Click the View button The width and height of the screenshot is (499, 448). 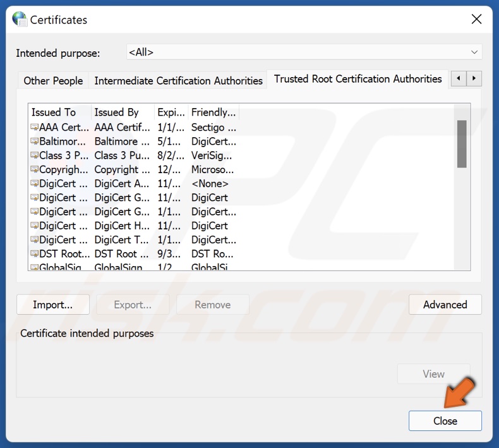433,374
